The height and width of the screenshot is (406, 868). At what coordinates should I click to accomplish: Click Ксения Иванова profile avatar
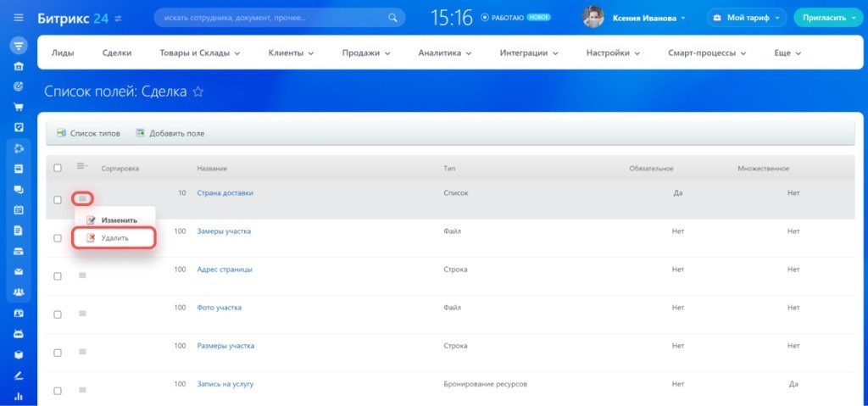[x=593, y=17]
